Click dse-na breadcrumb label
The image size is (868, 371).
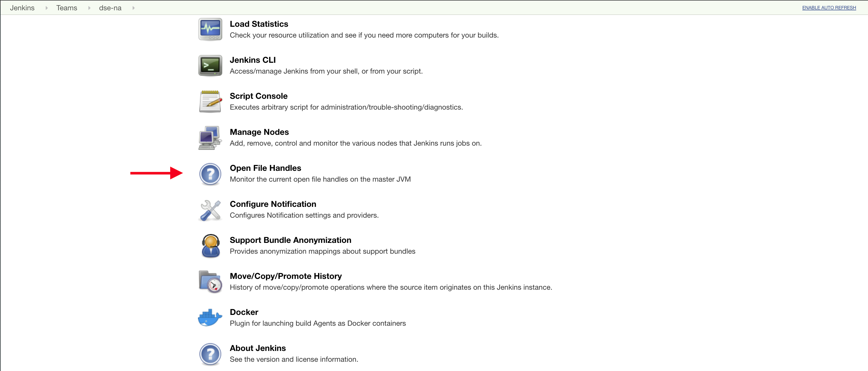[x=109, y=8]
